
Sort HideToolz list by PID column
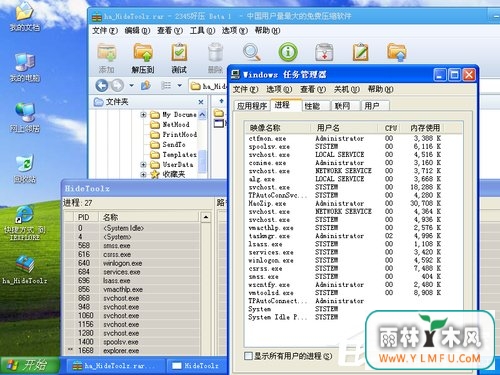click(86, 217)
